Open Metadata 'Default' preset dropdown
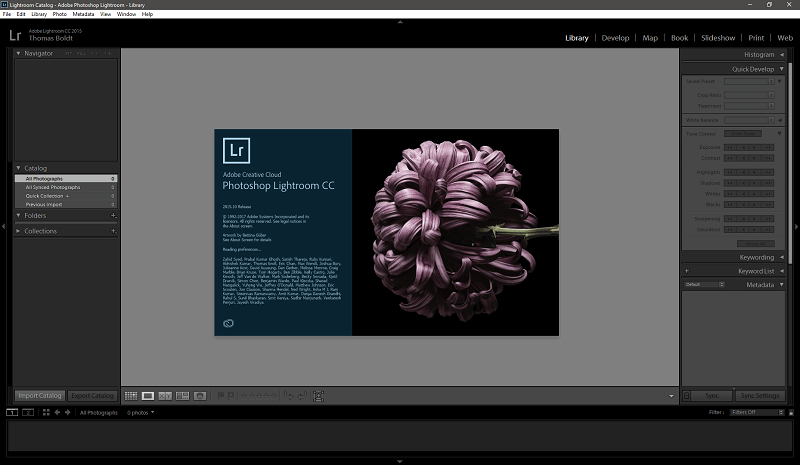Viewport: 800px width, 465px height. pos(704,284)
